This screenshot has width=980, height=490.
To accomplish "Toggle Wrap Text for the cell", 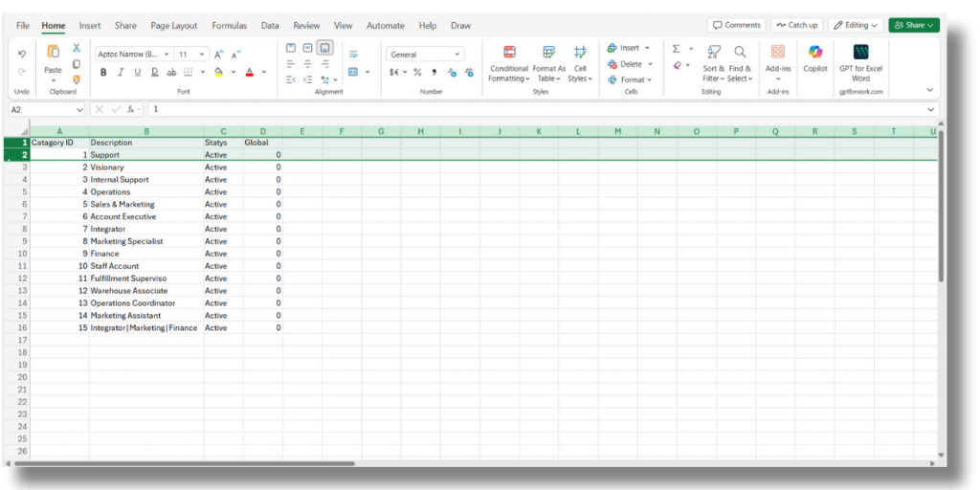I will pyautogui.click(x=353, y=55).
